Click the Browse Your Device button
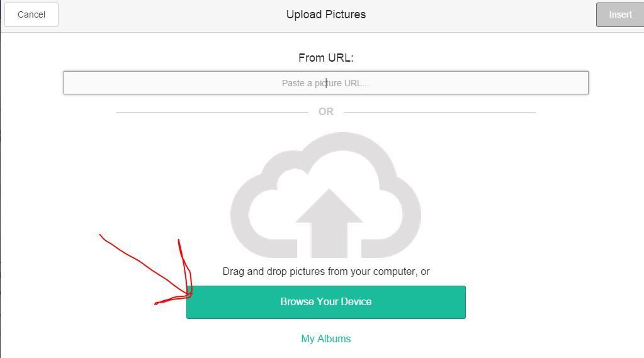 pyautogui.click(x=325, y=302)
